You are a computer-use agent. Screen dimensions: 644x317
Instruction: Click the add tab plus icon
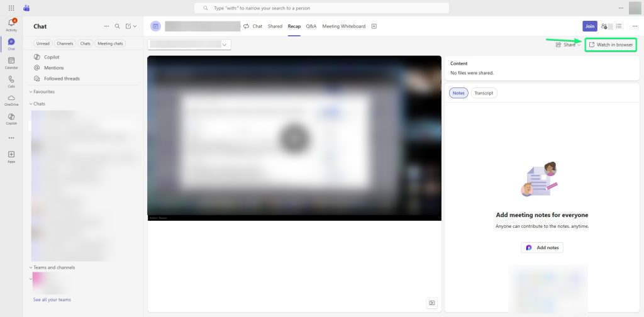374,26
